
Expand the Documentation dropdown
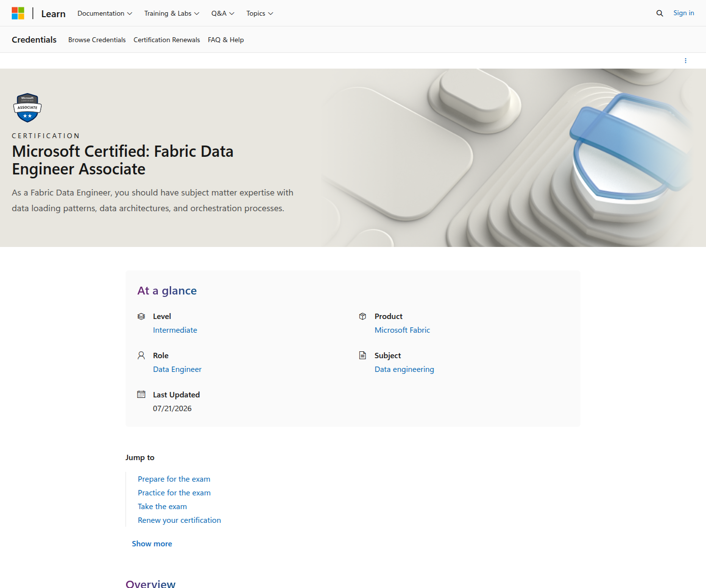pyautogui.click(x=105, y=13)
